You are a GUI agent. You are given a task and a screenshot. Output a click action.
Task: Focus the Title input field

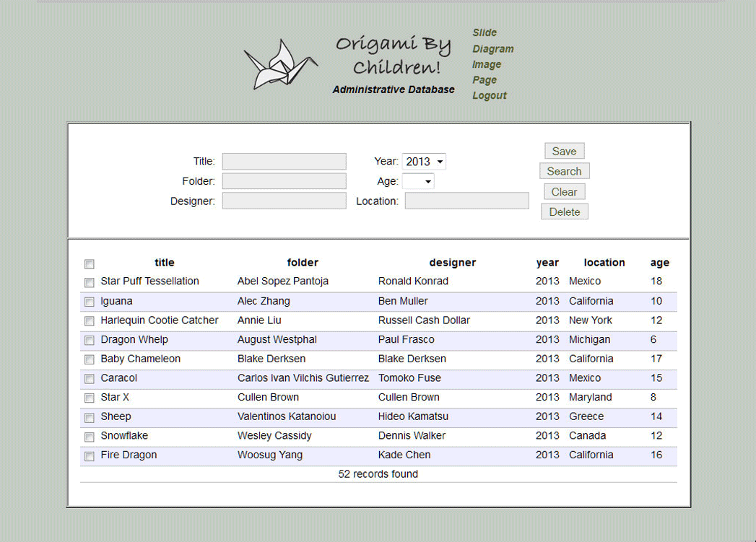click(284, 162)
